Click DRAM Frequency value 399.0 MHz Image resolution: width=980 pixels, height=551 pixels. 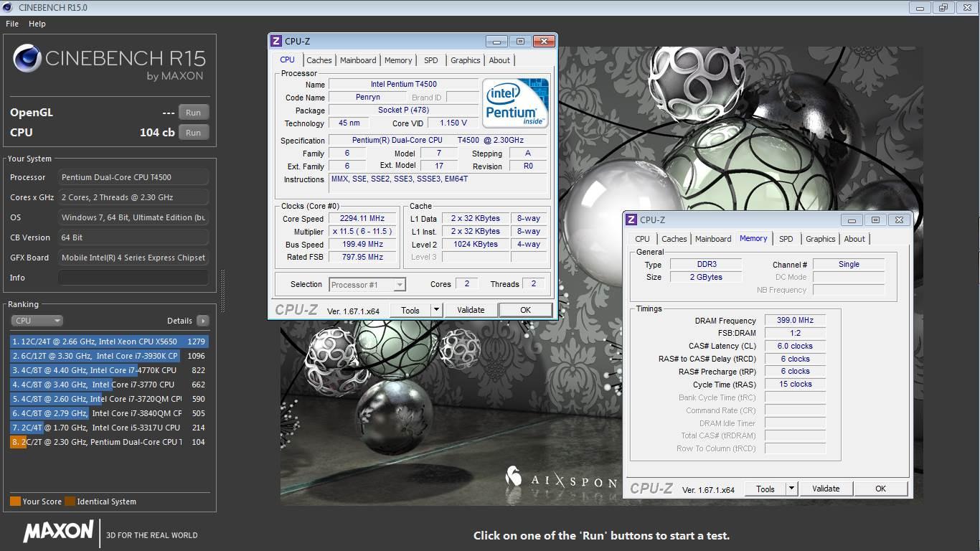click(795, 321)
